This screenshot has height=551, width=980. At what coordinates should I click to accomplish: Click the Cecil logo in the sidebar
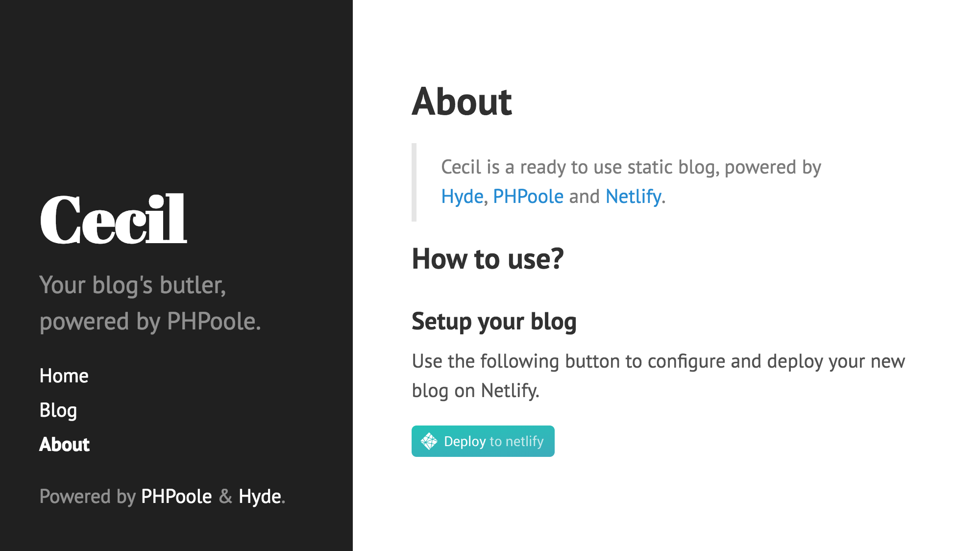pyautogui.click(x=114, y=220)
